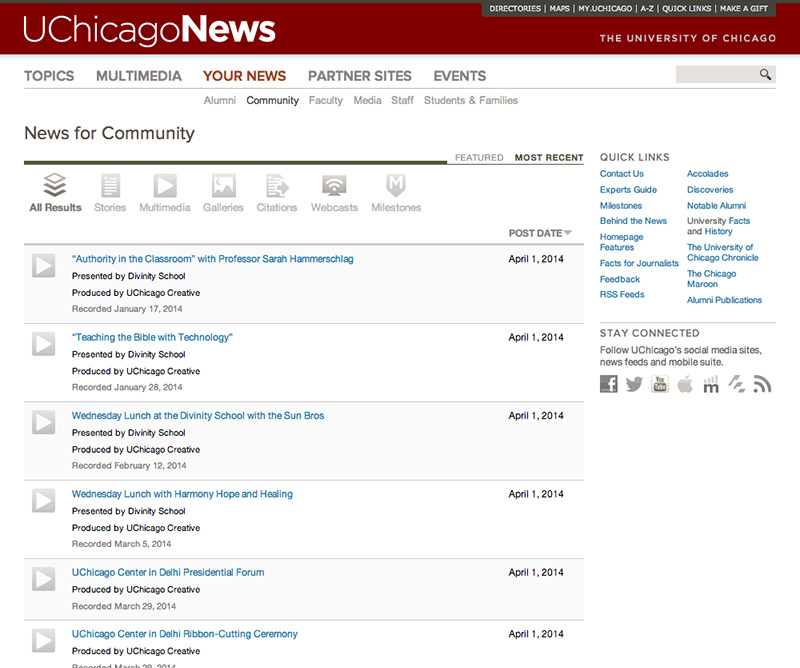Open the Your News menu
The height and width of the screenshot is (668, 800).
pos(244,76)
